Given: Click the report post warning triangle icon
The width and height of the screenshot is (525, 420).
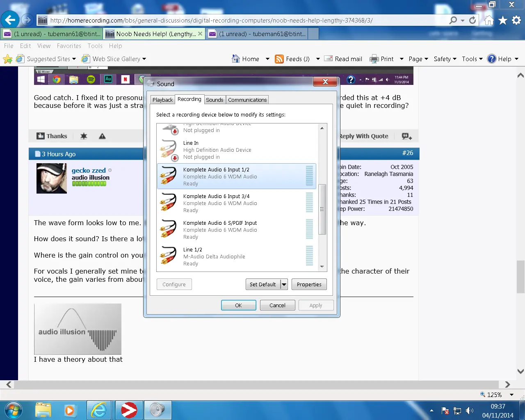Looking at the screenshot, I should [102, 136].
